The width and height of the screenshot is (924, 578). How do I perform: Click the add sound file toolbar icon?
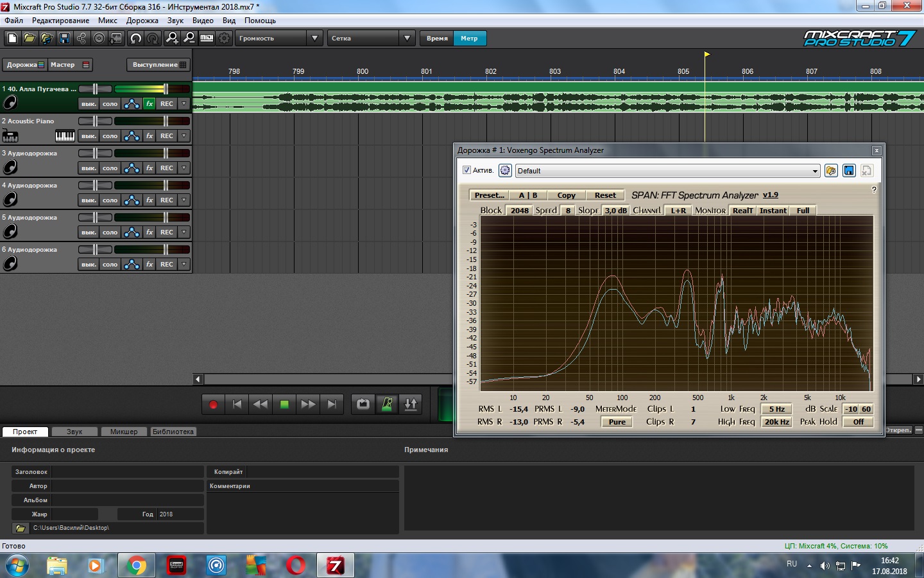coord(47,39)
